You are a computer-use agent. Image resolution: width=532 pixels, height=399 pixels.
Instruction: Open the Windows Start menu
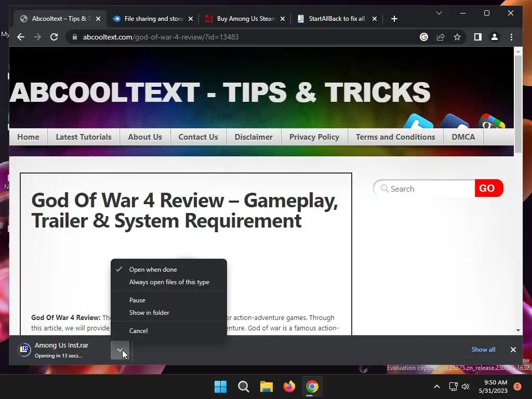click(x=220, y=387)
